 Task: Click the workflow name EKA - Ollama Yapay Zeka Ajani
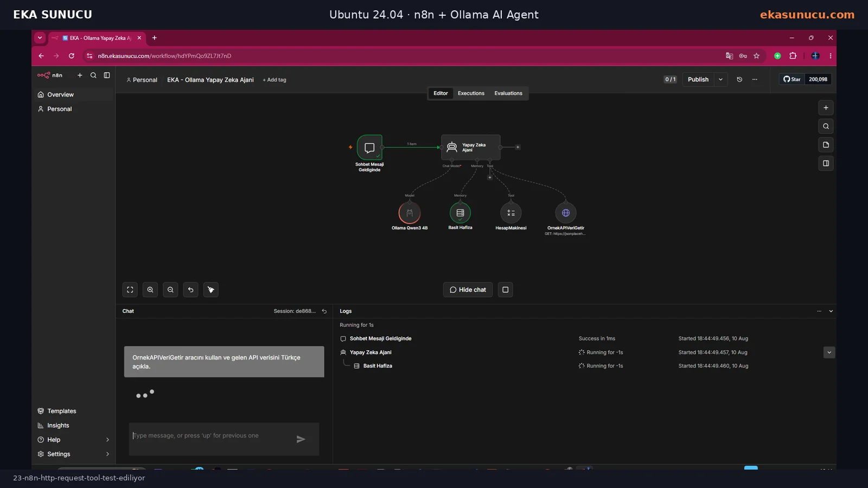pos(210,80)
